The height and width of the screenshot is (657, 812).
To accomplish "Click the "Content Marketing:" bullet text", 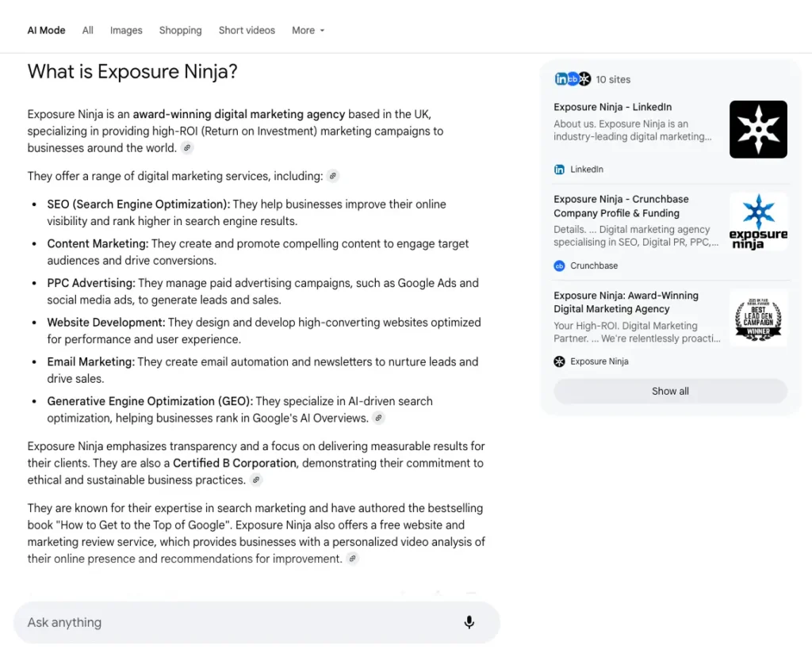I will coord(98,244).
